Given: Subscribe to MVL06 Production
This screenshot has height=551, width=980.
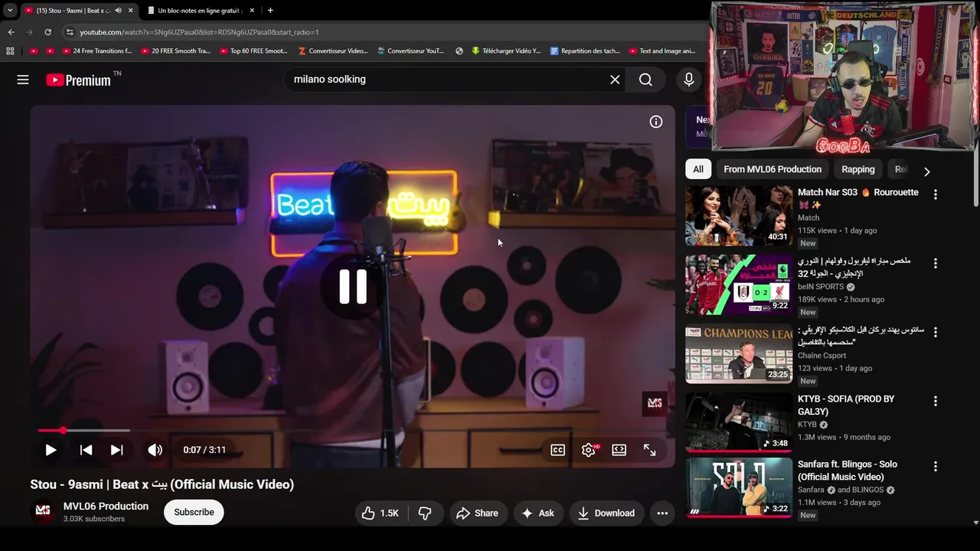Looking at the screenshot, I should (194, 512).
